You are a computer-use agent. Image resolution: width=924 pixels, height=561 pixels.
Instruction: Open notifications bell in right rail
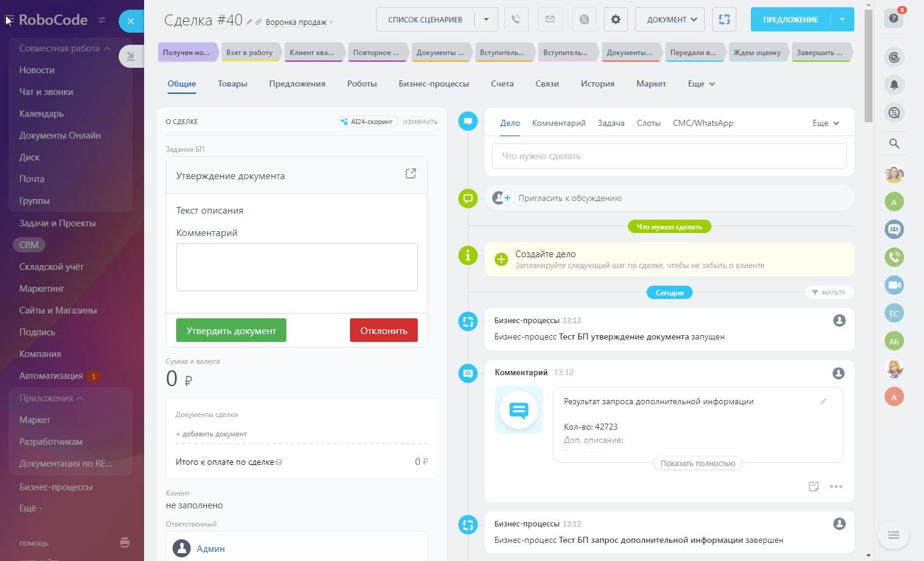click(894, 85)
